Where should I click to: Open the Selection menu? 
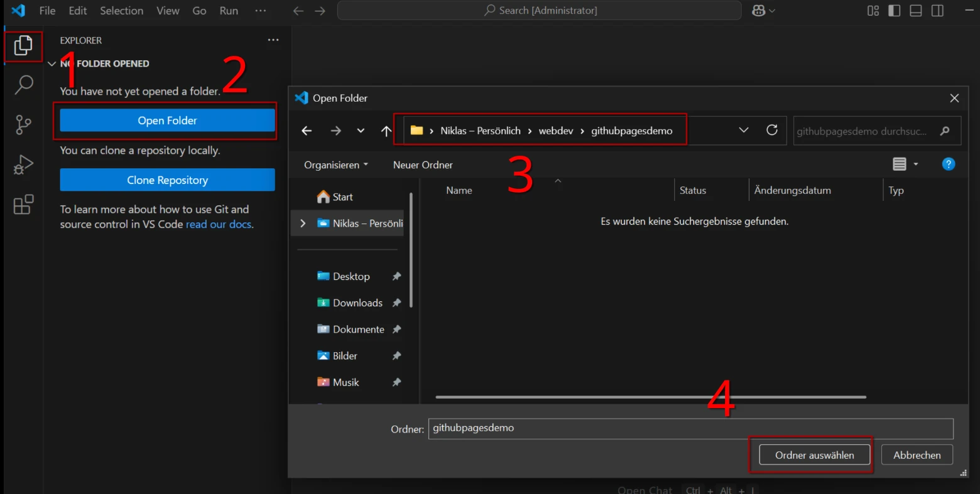121,11
